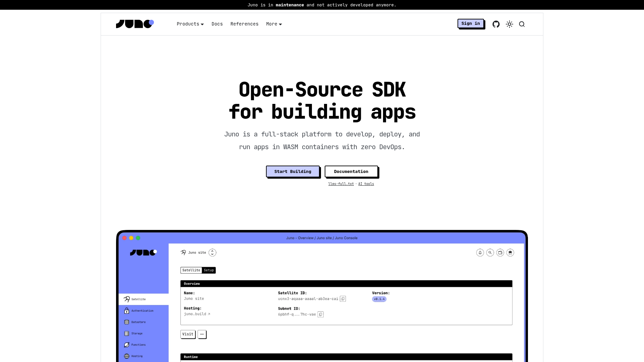Click the console search icon
The height and width of the screenshot is (362, 644).
point(490,253)
